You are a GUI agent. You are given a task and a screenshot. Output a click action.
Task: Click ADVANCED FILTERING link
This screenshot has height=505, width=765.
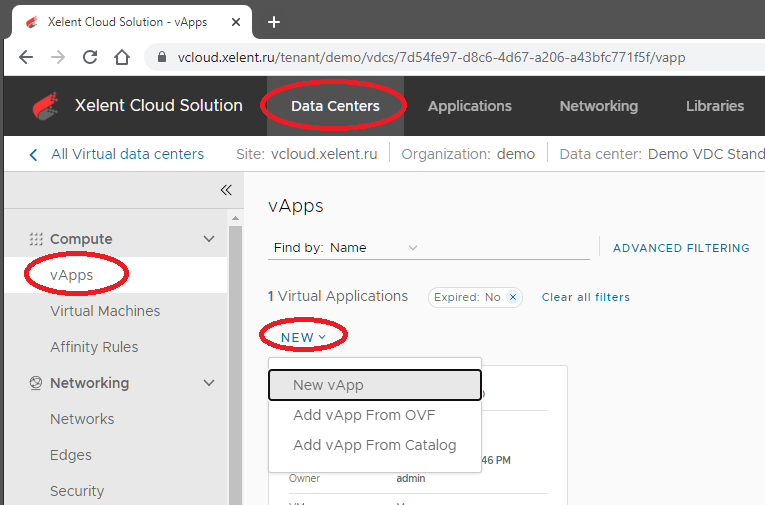[x=681, y=248]
